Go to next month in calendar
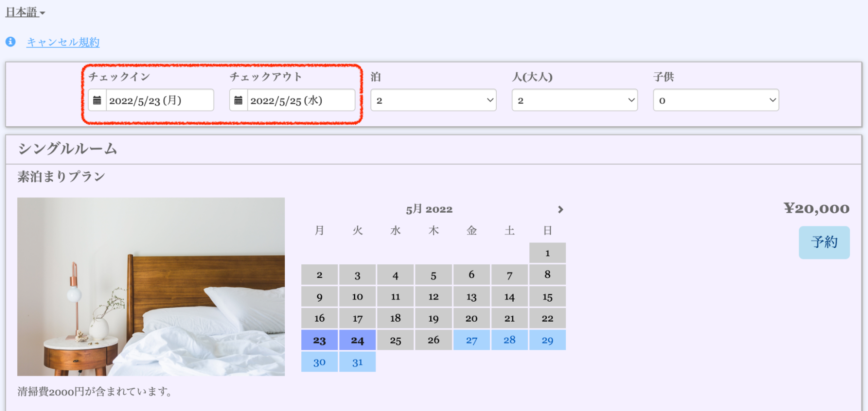This screenshot has height=411, width=868. click(560, 210)
